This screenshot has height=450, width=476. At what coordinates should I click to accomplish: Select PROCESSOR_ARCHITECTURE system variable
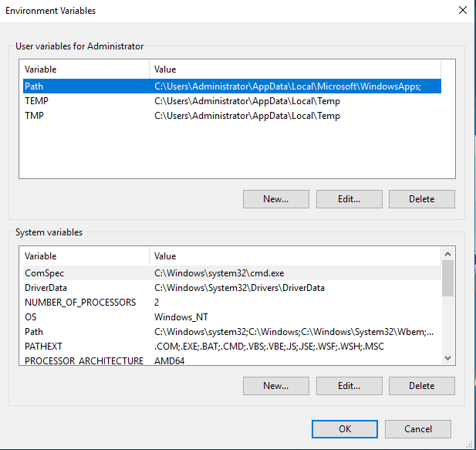point(83,360)
